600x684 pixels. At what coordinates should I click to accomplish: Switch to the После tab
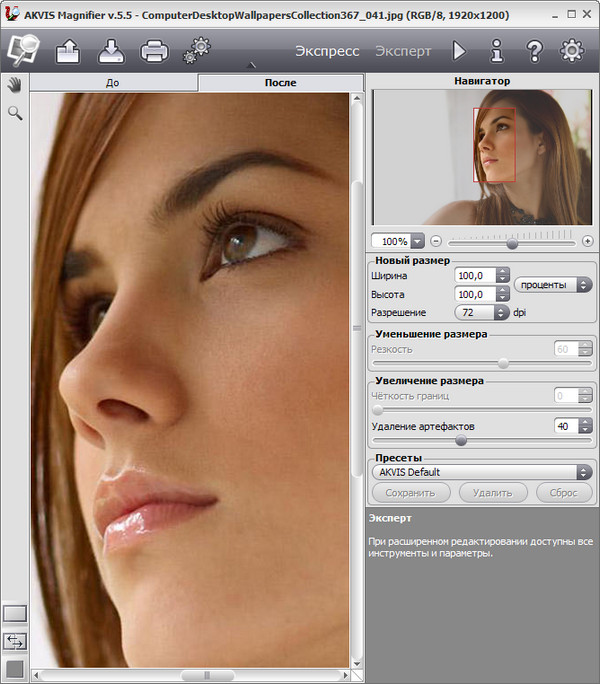280,83
